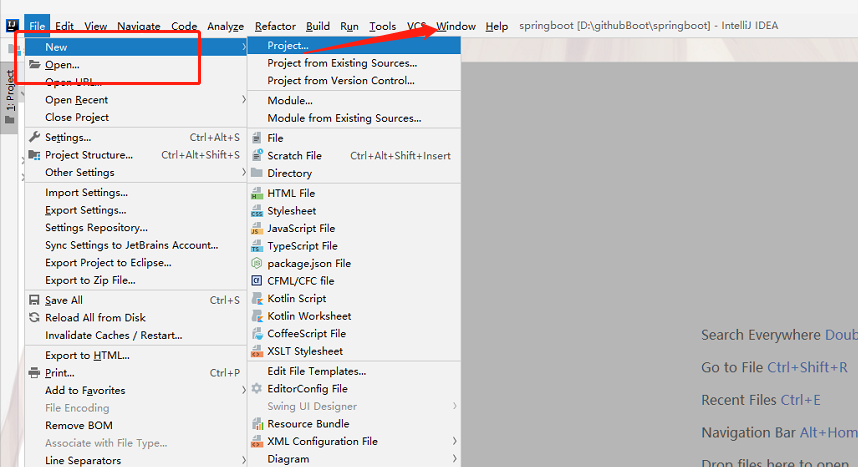Open the Edit menu
This screenshot has width=858, height=467.
coord(64,26)
